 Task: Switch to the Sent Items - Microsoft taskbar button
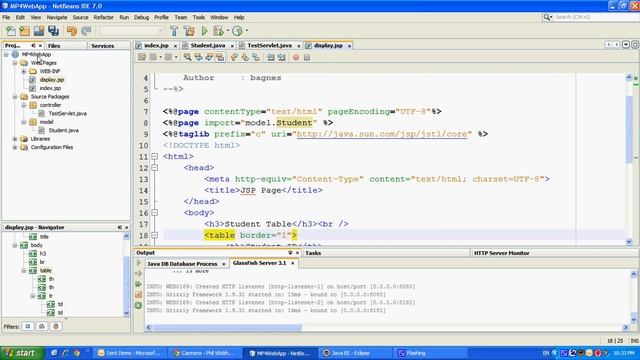(132, 353)
